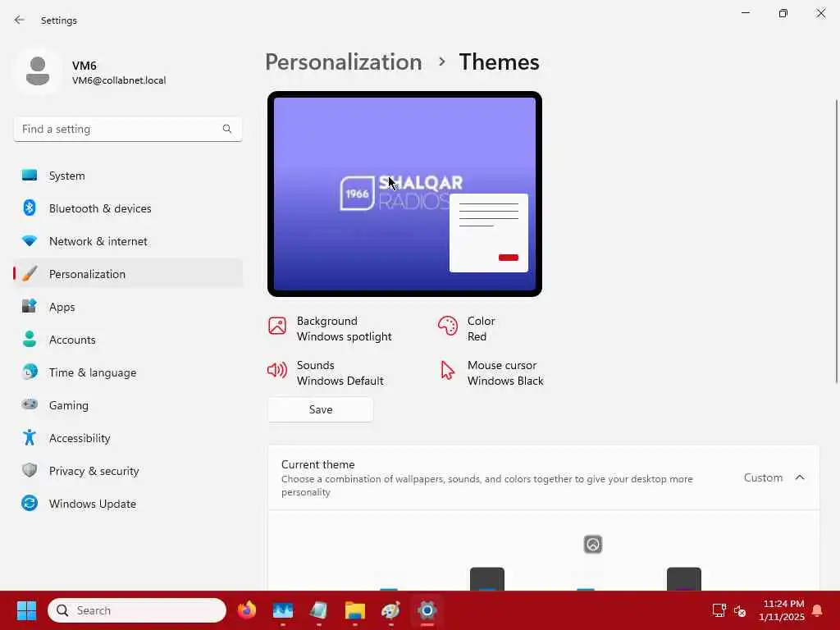Open Background Windows spotlight settings
Image resolution: width=840 pixels, height=630 pixels.
click(330, 328)
